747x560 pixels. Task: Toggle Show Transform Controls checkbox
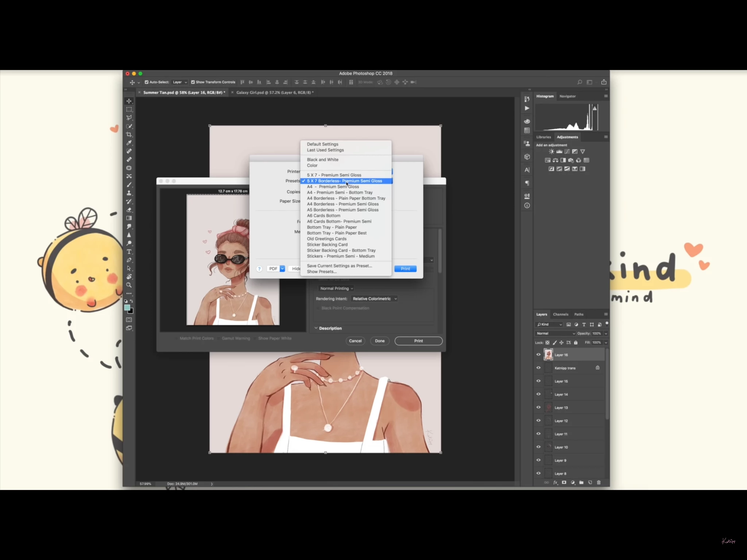(193, 82)
